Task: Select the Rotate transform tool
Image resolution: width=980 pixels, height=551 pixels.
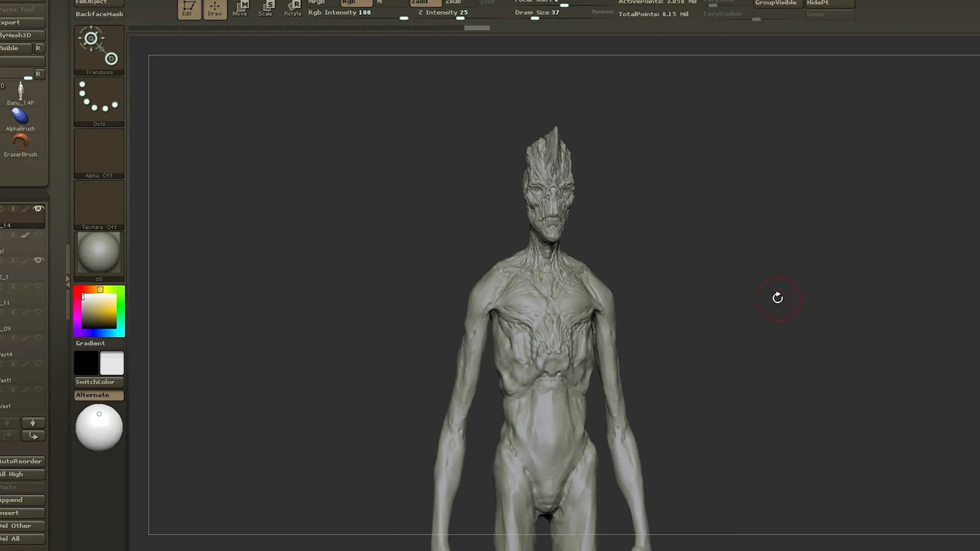Action: (x=293, y=9)
